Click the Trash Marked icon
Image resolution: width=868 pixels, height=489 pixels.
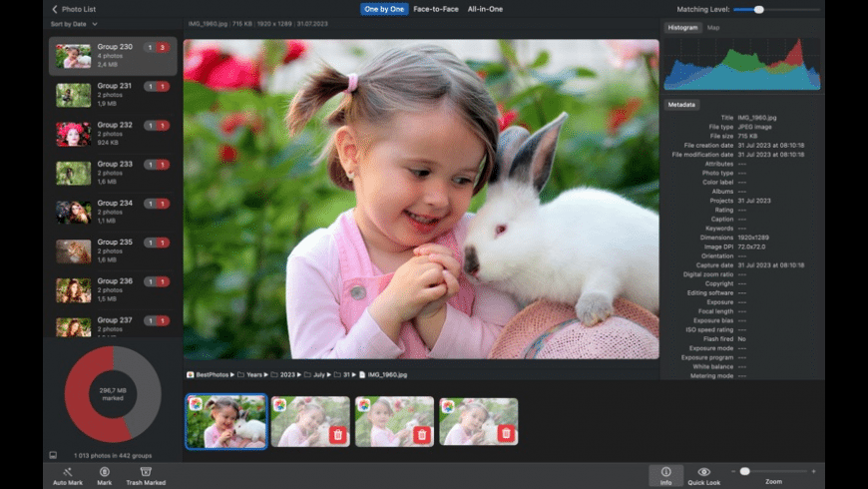pyautogui.click(x=146, y=471)
